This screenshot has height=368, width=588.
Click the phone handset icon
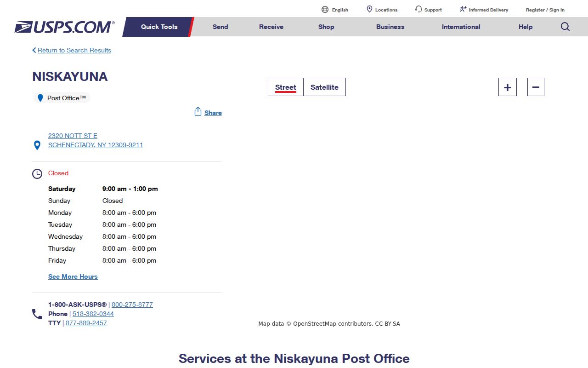coord(37,314)
